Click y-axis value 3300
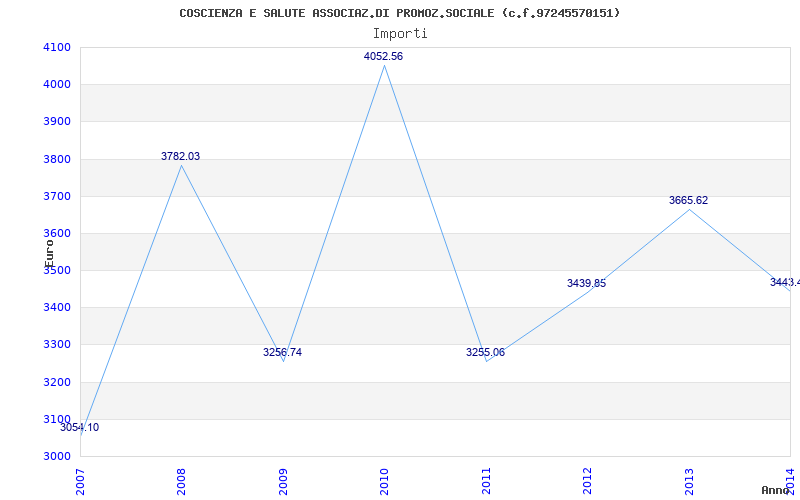This screenshot has height=500, width=800. coord(58,345)
